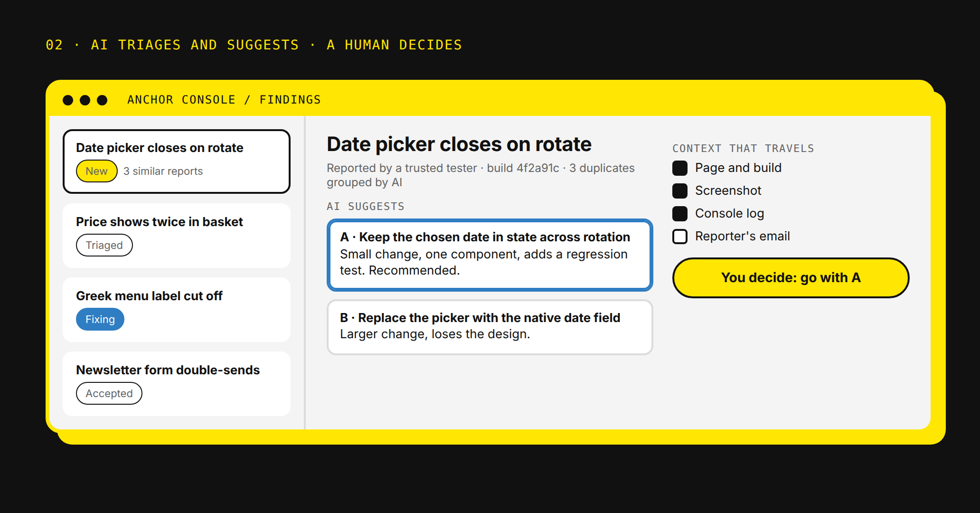Open the 'Greek menu label cut off' finding
Viewport: 980px width, 513px height.
(176, 310)
